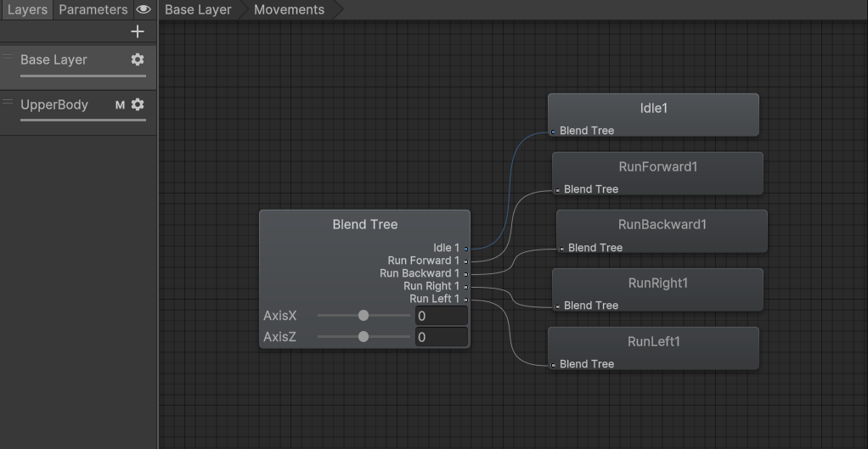Screen dimensions: 868x449
Task: Click the RunBackward1 node input port
Action: [x=562, y=249]
